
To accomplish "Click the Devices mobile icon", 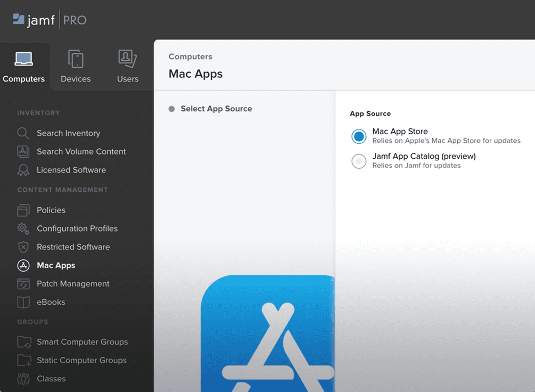I will (76, 59).
